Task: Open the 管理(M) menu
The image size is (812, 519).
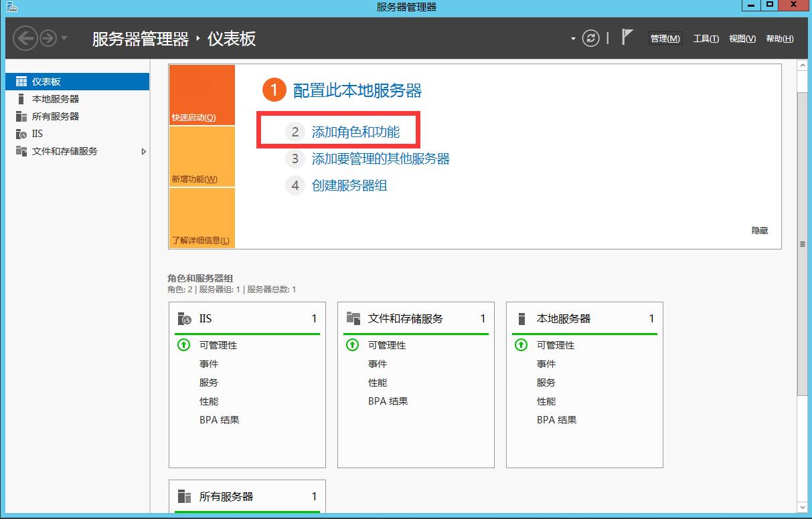Action: click(x=665, y=39)
